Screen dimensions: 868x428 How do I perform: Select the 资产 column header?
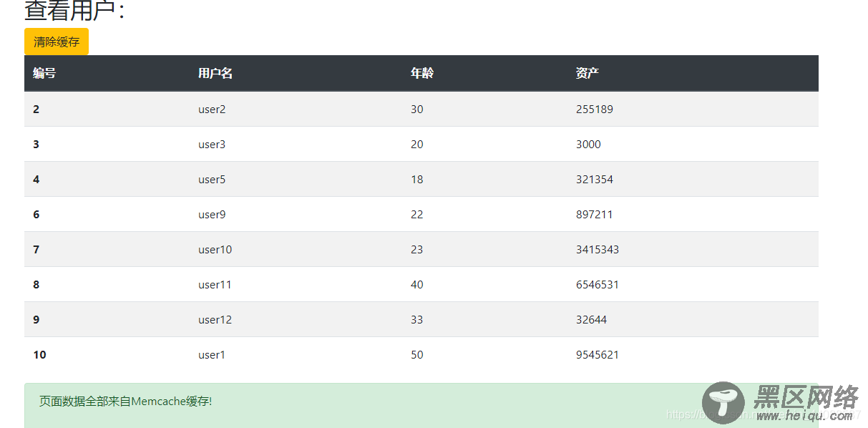(587, 73)
